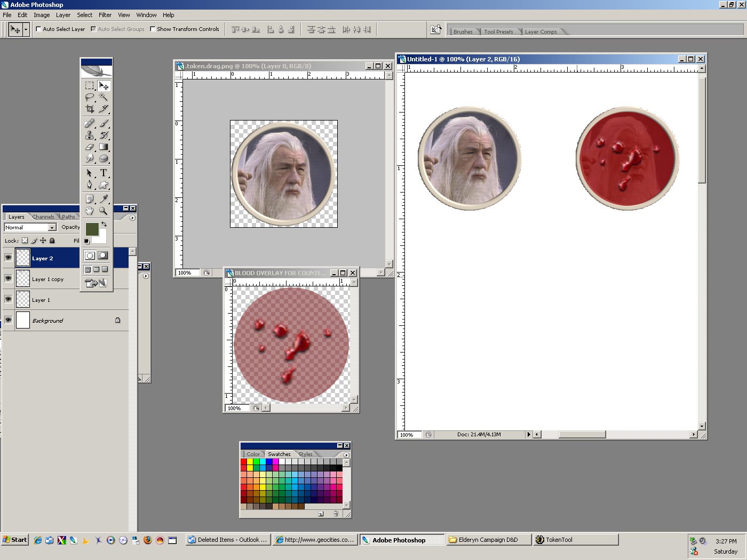Click the Windows Start button
This screenshot has height=560, width=747.
[x=14, y=540]
